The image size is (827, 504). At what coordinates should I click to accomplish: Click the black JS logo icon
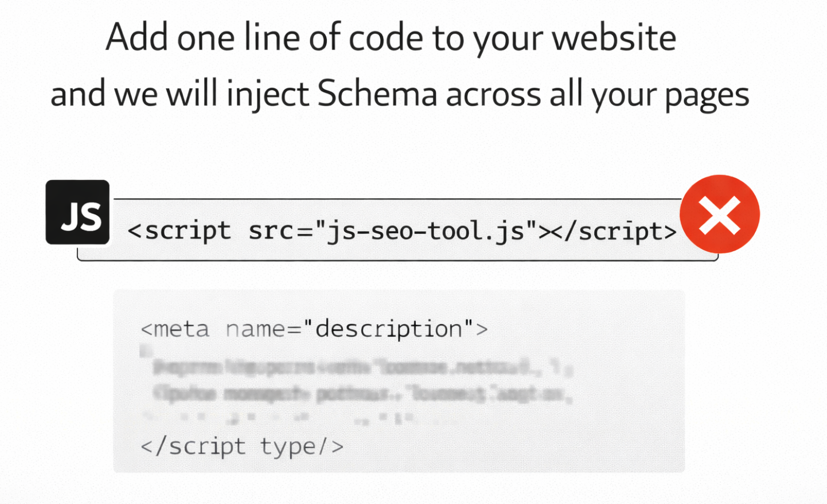(x=77, y=212)
